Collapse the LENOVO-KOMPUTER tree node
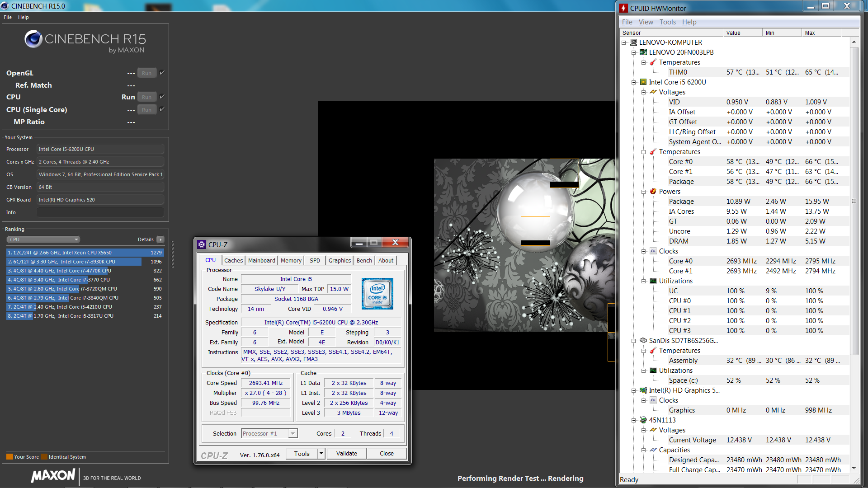 pyautogui.click(x=624, y=42)
